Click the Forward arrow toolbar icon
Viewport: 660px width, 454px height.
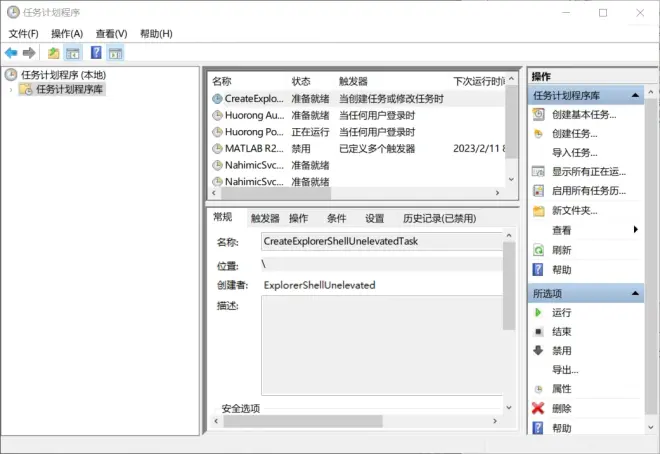click(29, 53)
